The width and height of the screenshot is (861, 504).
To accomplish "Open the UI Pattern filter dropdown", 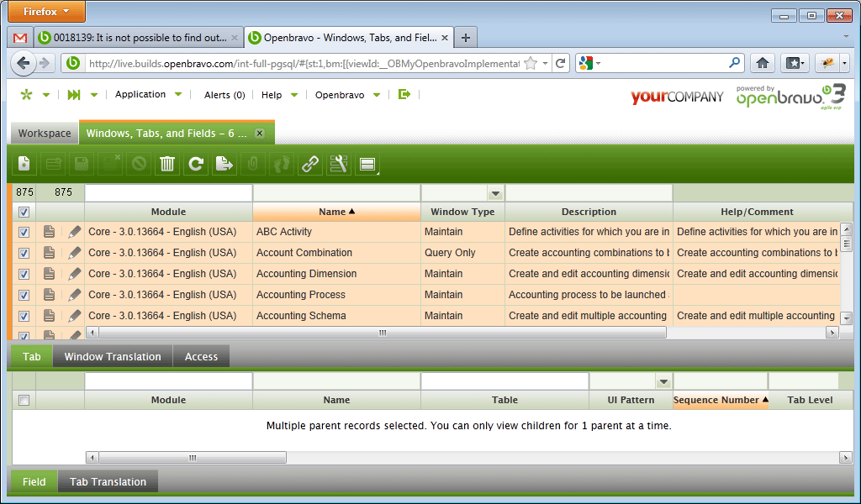I will coord(663,381).
